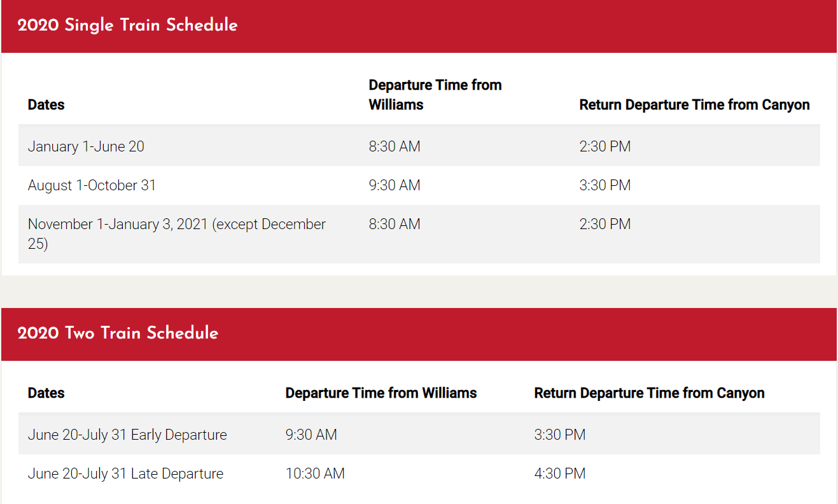838x504 pixels.
Task: Click the Dates header in Single Train table
Action: [46, 104]
